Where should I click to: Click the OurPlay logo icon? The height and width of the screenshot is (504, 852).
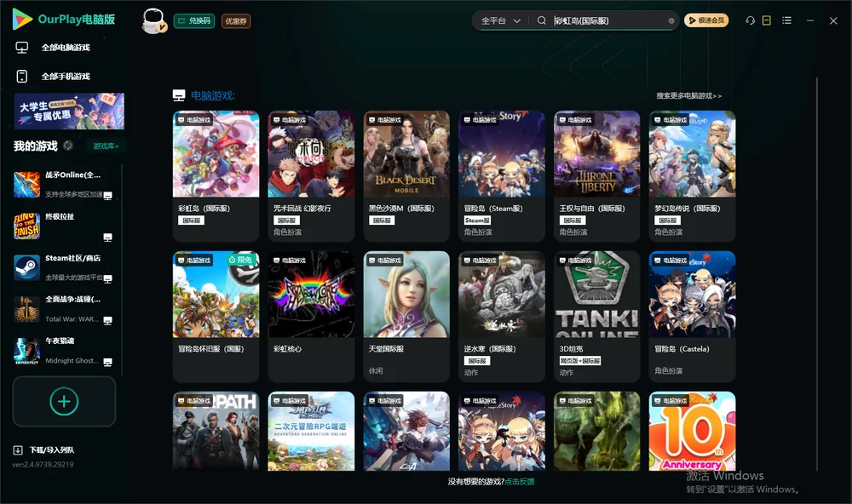point(22,20)
